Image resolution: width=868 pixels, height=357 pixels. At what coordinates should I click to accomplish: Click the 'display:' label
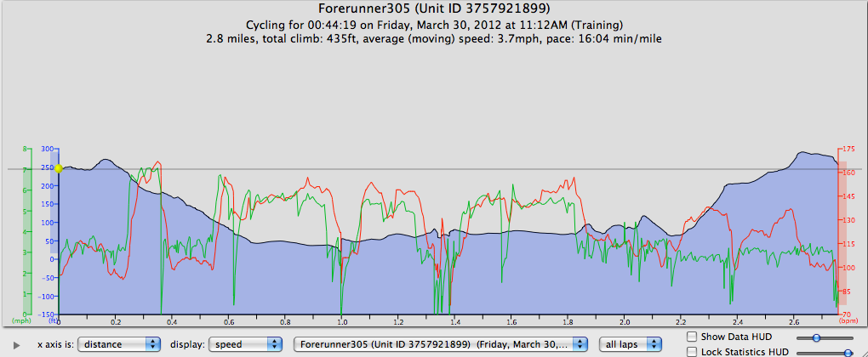187,344
